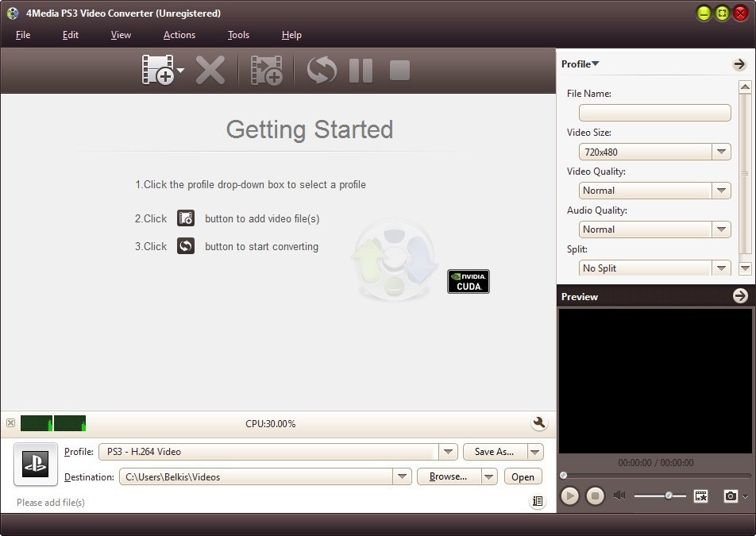Maximize the window with the yellow-green button
Image resolution: width=756 pixels, height=536 pixels.
tap(722, 13)
